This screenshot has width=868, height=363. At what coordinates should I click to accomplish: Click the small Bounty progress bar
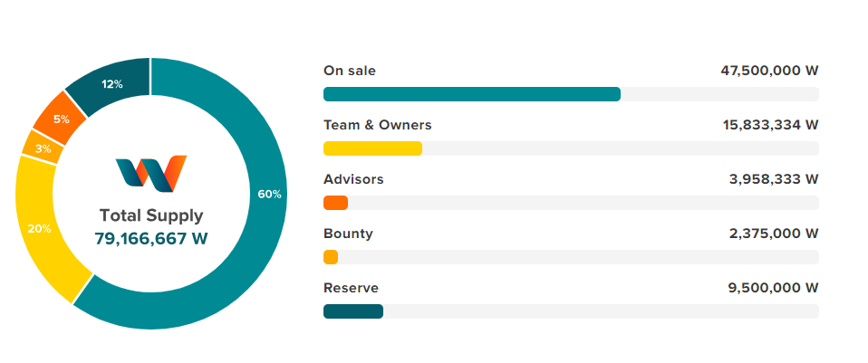tap(331, 257)
